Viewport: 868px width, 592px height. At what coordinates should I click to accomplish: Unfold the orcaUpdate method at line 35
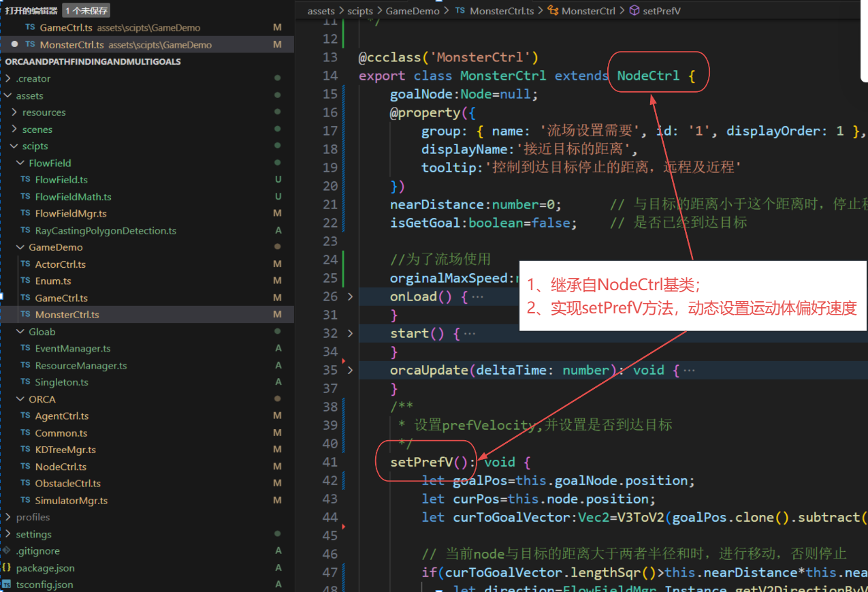350,371
